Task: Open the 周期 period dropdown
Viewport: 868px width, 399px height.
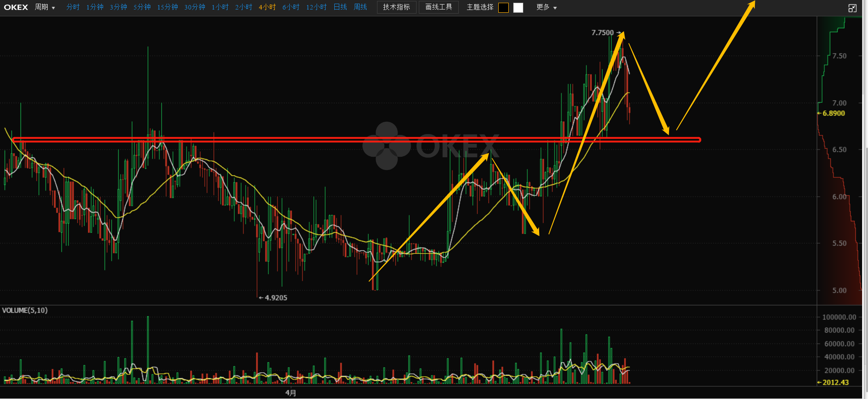Action: (x=45, y=7)
